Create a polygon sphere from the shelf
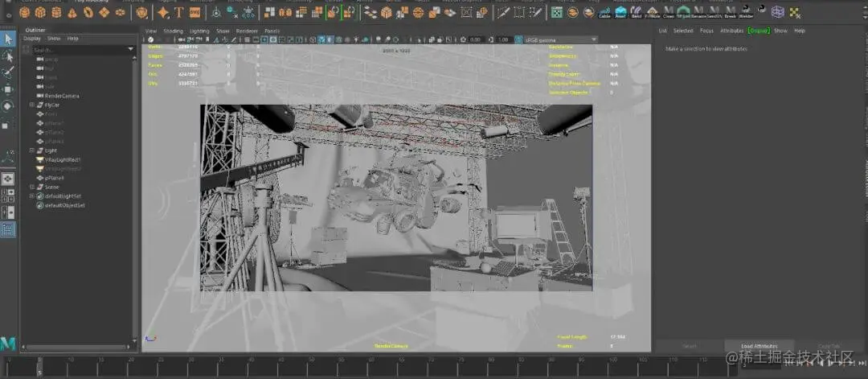Viewport: 868px width, 379px height. 24,12
